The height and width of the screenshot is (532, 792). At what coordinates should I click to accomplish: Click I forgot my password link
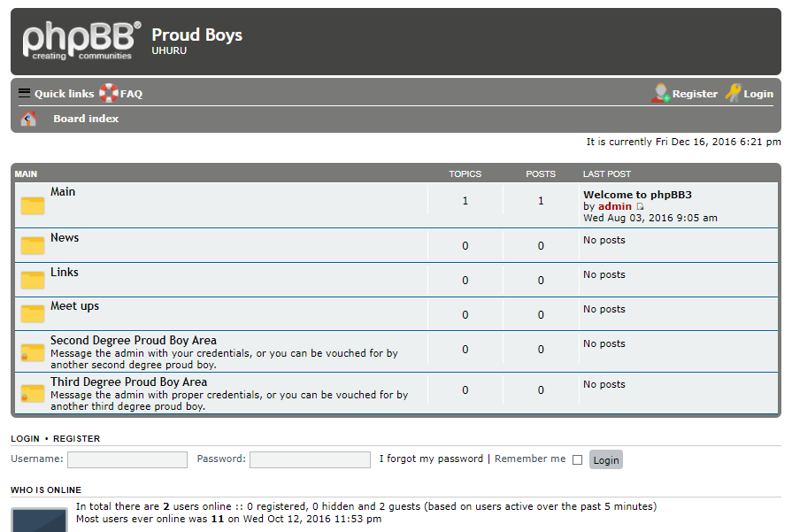431,459
